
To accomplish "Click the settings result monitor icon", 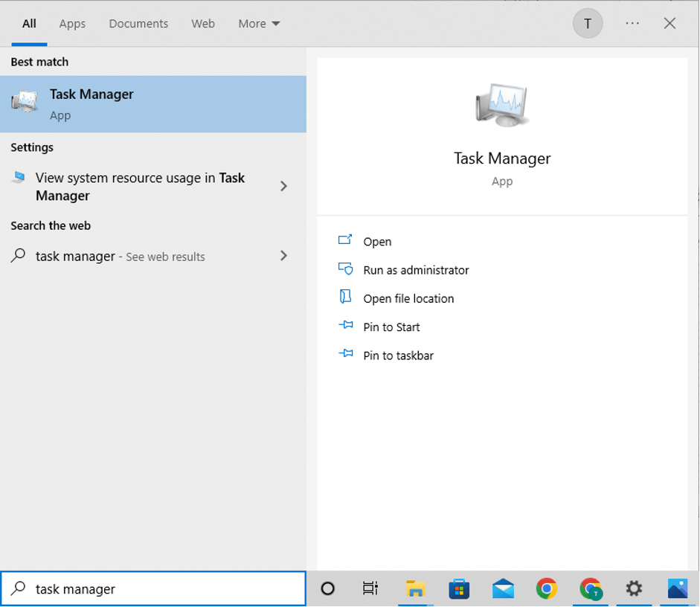I will tap(19, 178).
